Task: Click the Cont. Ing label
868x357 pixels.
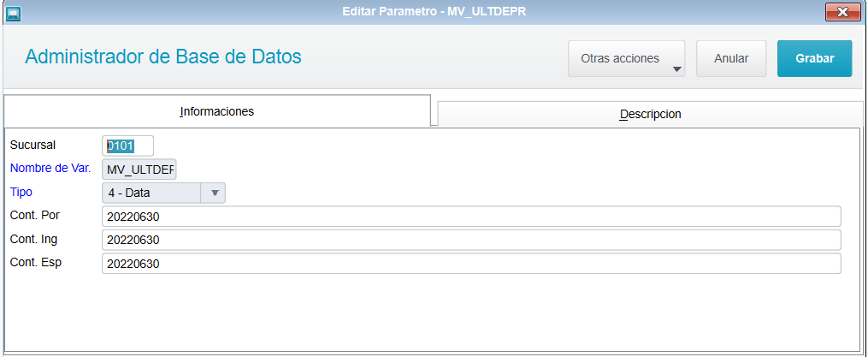Action: click(x=33, y=239)
